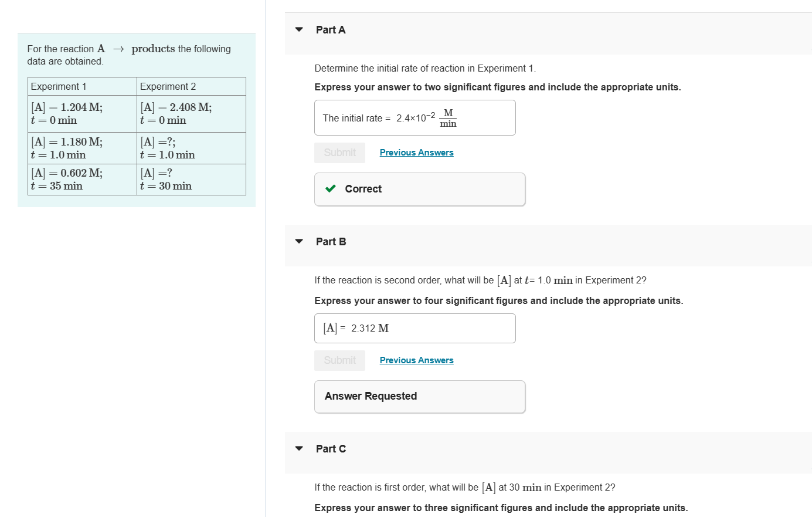
Task: Click the [A] answer field in Part B
Action: click(415, 328)
